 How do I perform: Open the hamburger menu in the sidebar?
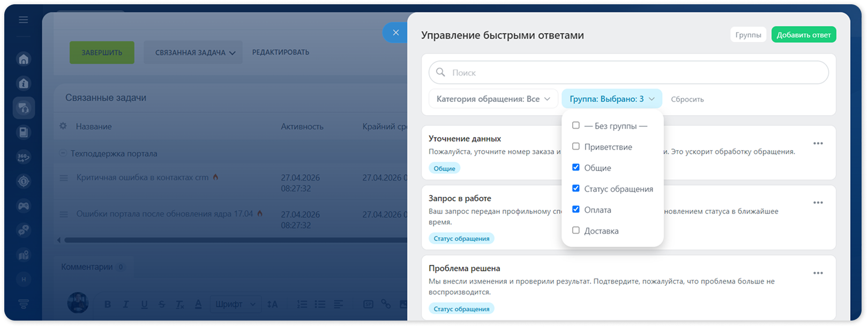(x=23, y=20)
